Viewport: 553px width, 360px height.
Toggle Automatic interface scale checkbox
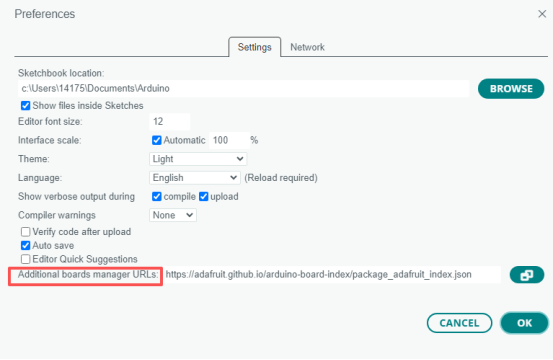(x=157, y=140)
